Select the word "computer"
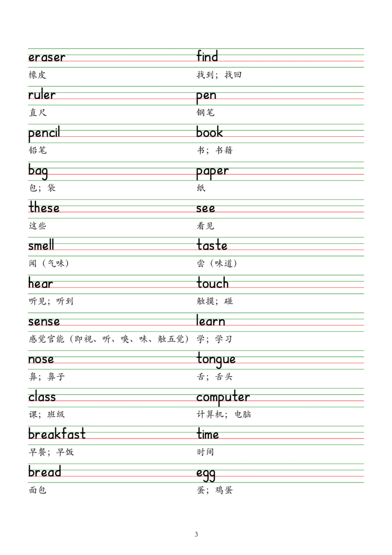Screen dimensions: 392x555 223,398
